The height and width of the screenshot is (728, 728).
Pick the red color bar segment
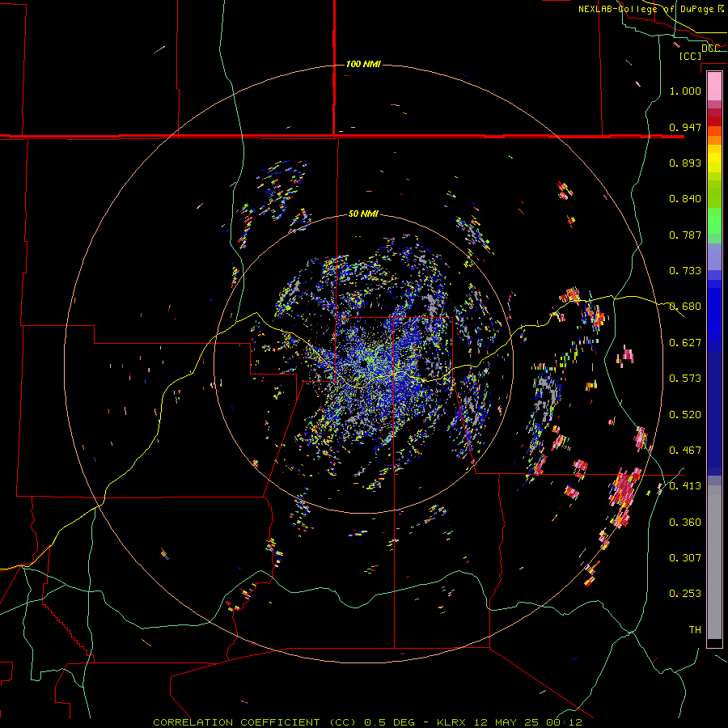(714, 121)
